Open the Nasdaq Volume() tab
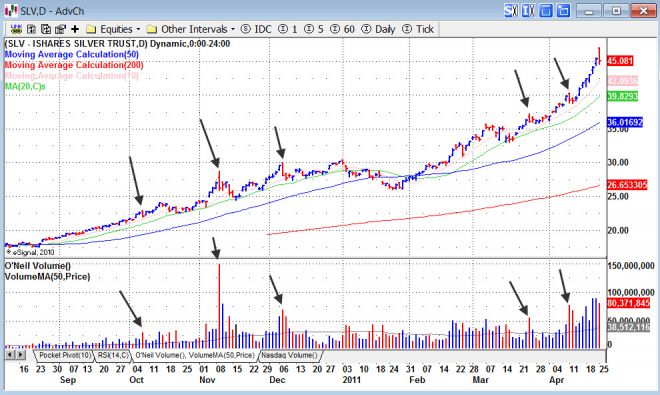660x395 pixels. (290, 355)
